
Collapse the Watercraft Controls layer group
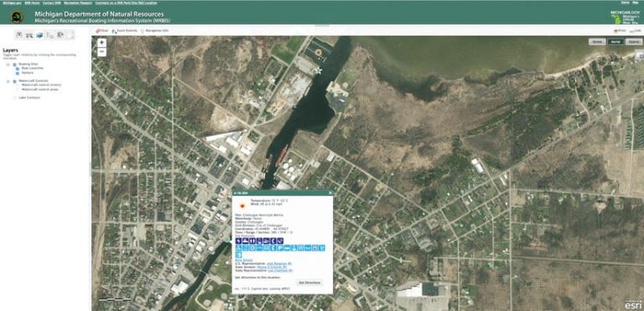coord(8,81)
